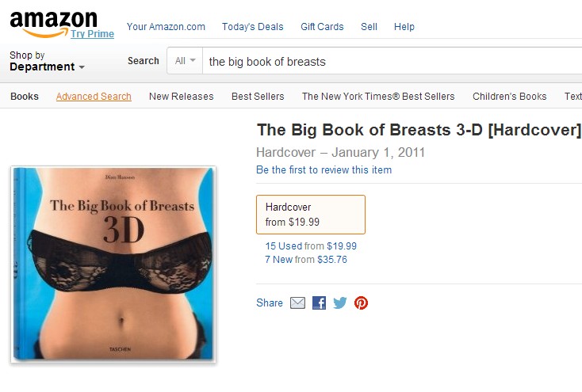Open the Books navigation tab
The width and height of the screenshot is (582, 392).
pyautogui.click(x=25, y=97)
